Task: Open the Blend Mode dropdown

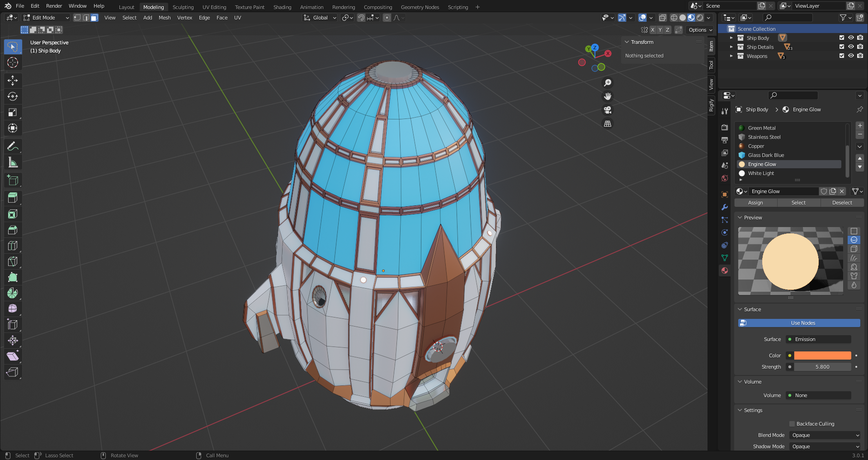Action: point(825,435)
